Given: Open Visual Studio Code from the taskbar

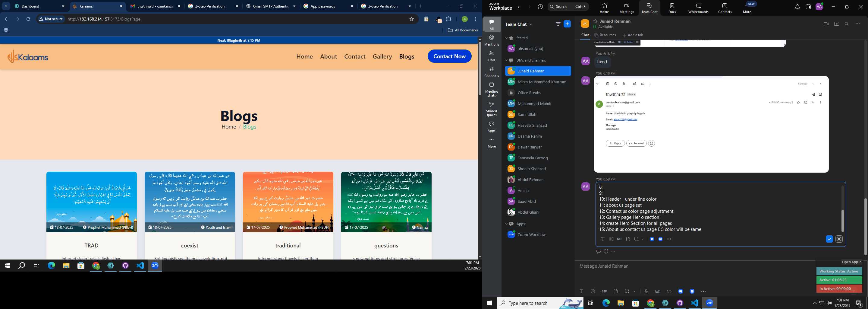Looking at the screenshot, I should pyautogui.click(x=140, y=266).
